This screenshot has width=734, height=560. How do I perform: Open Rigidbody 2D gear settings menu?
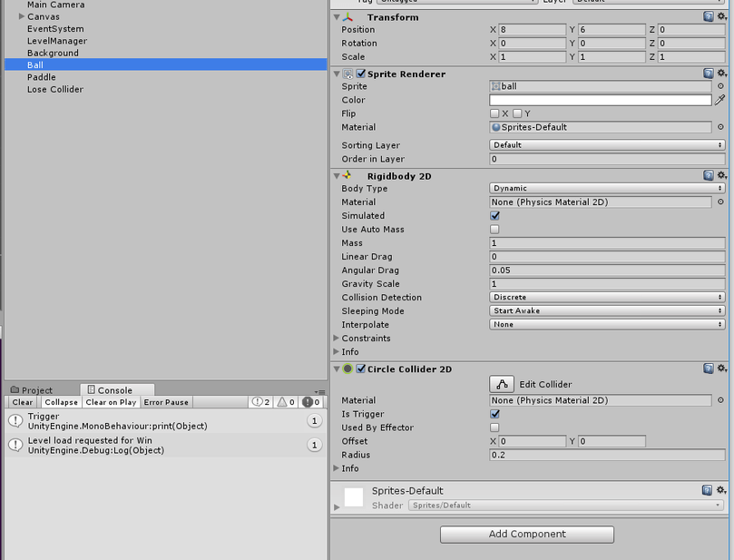pyautogui.click(x=721, y=176)
